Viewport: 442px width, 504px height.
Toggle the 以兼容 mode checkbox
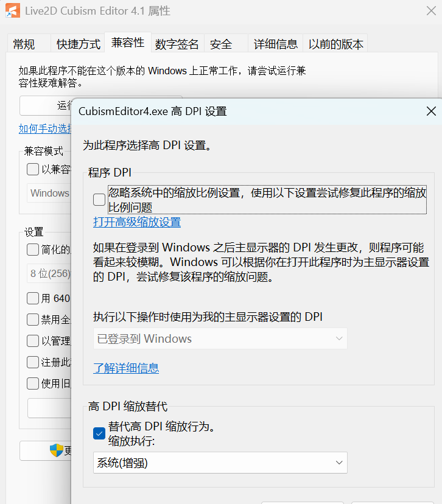[x=33, y=169]
